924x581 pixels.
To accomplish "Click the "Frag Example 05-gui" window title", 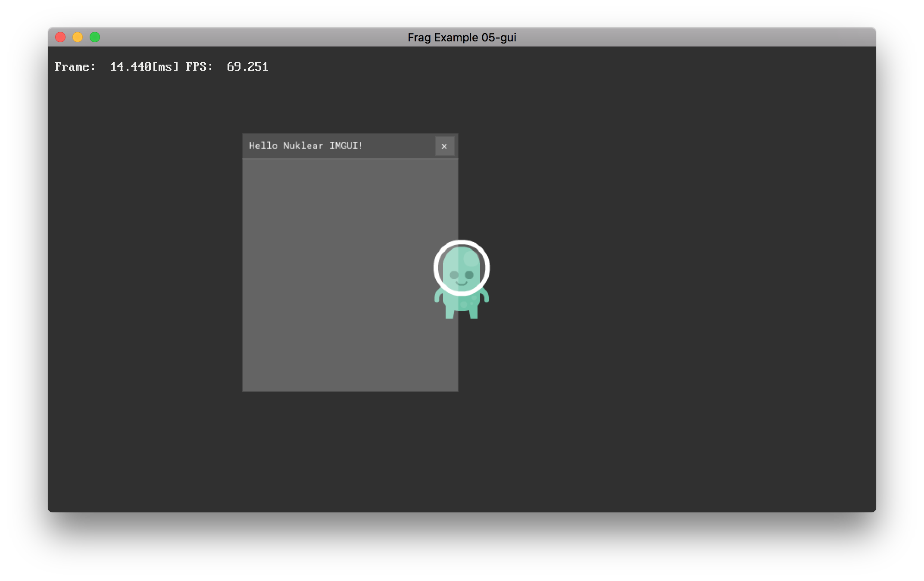I will pos(462,37).
